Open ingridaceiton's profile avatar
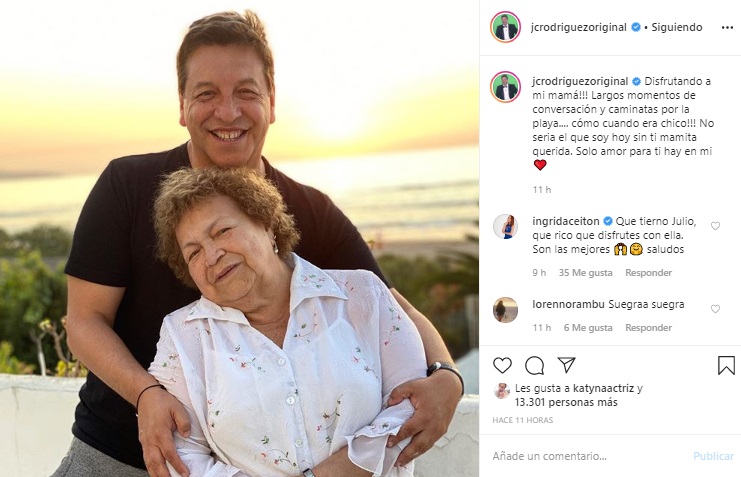Screen dimensions: 741x477 (506, 227)
